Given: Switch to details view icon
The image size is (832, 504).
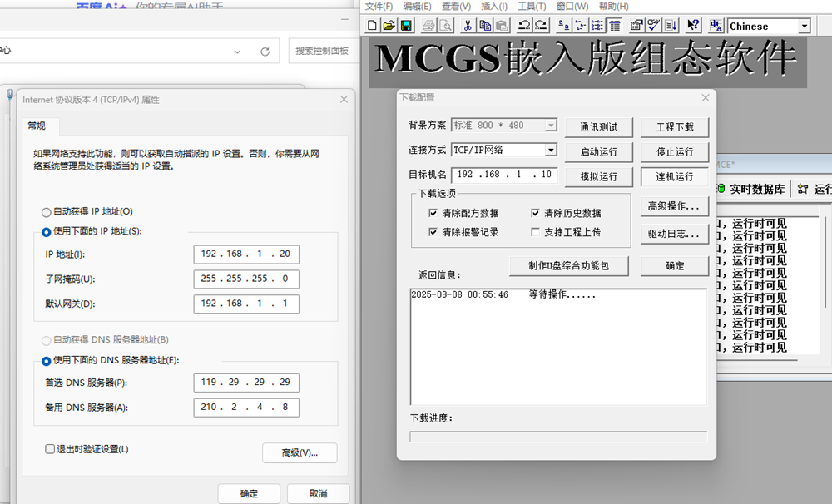Looking at the screenshot, I should pyautogui.click(x=615, y=26).
